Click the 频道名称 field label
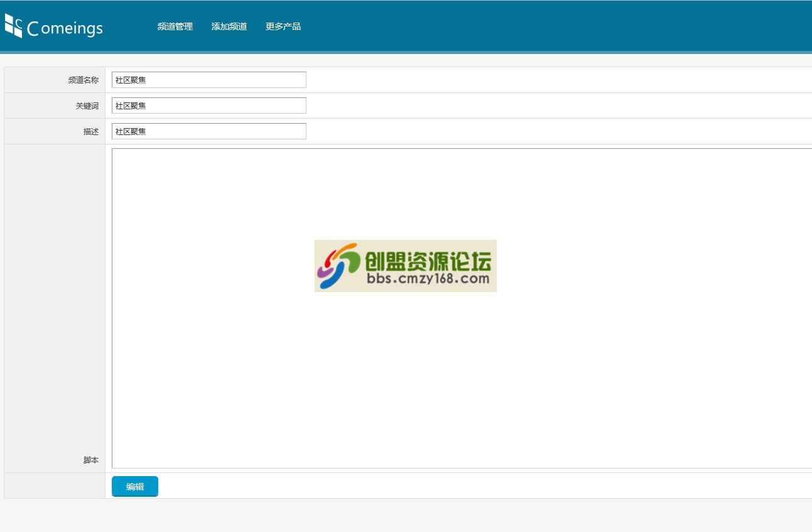The width and height of the screenshot is (812, 532). pyautogui.click(x=84, y=80)
